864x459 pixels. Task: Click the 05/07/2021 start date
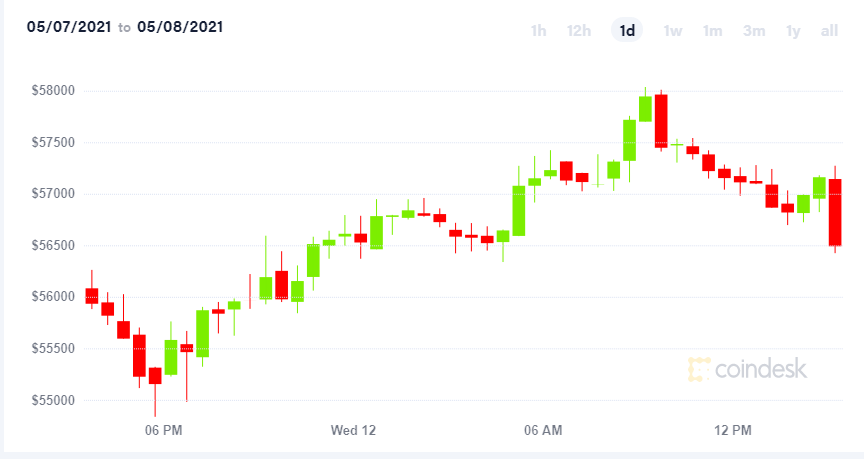(69, 27)
